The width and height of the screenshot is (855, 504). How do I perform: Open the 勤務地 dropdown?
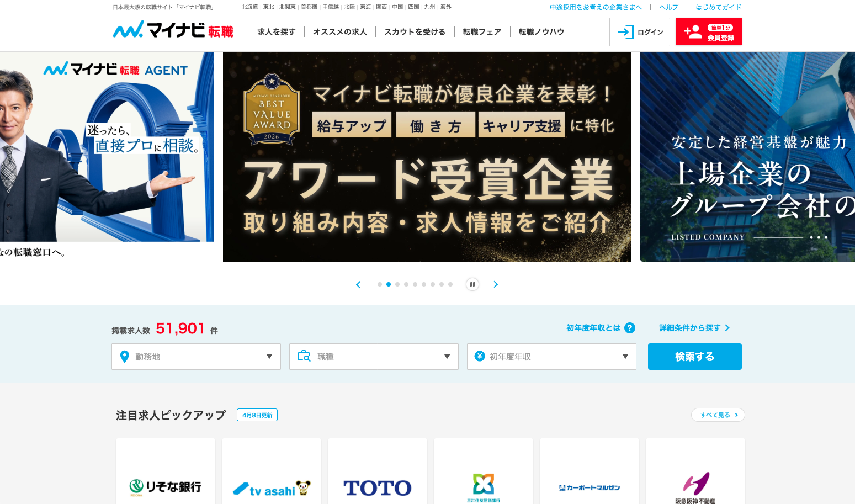pos(196,357)
